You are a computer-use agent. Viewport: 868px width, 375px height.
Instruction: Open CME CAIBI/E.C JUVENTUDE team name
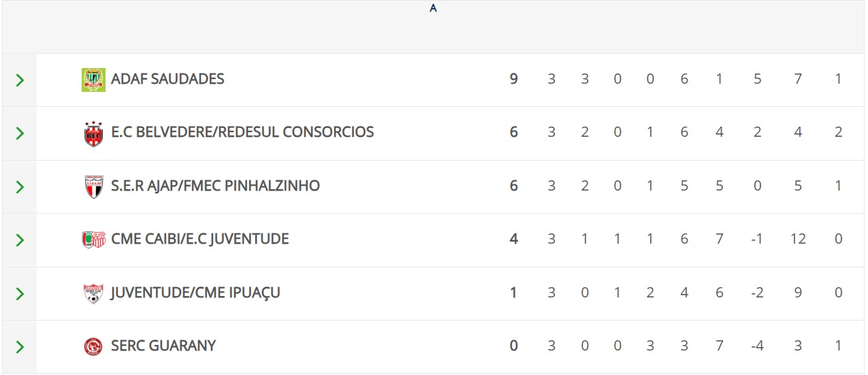point(199,239)
